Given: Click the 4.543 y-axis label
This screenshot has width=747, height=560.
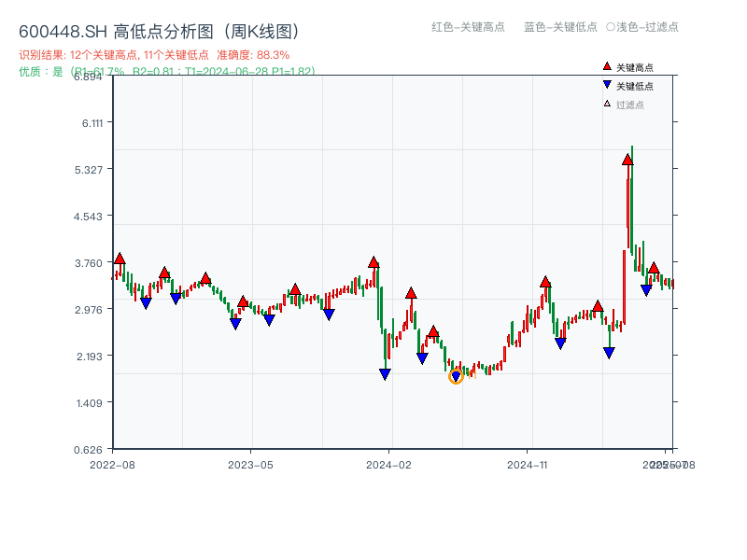Looking at the screenshot, I should (88, 217).
